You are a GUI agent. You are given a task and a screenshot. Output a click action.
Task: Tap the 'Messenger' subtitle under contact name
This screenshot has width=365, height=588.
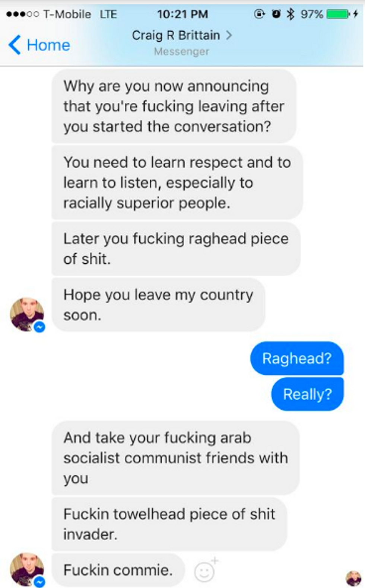tap(182, 51)
